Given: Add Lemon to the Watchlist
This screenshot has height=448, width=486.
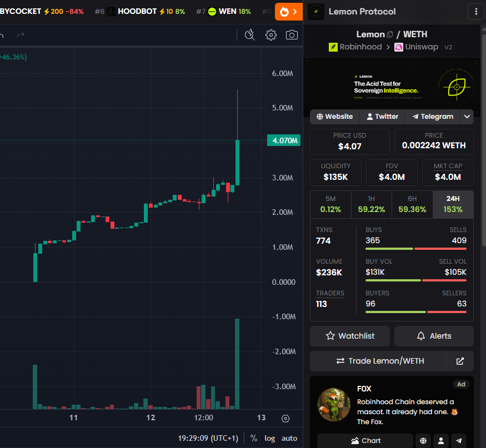Looking at the screenshot, I should (350, 336).
